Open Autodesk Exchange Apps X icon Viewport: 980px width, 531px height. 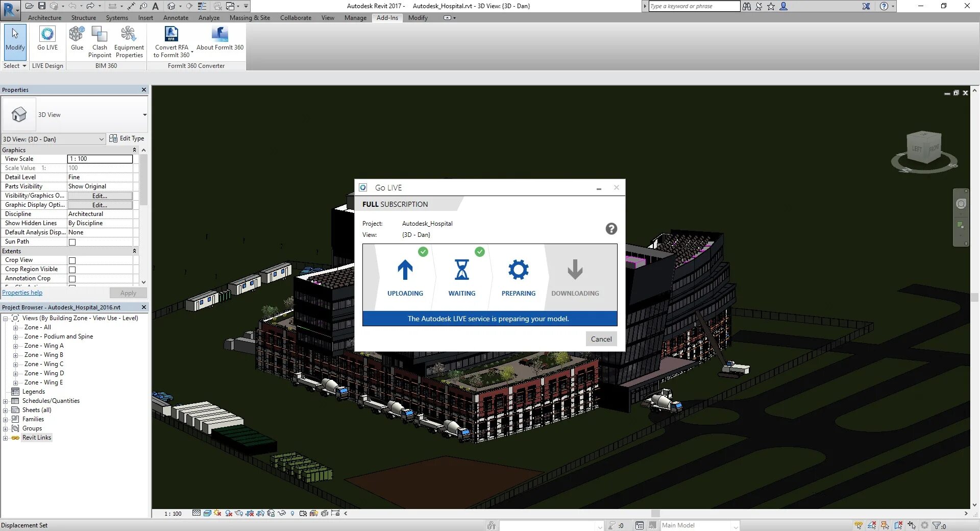(866, 6)
